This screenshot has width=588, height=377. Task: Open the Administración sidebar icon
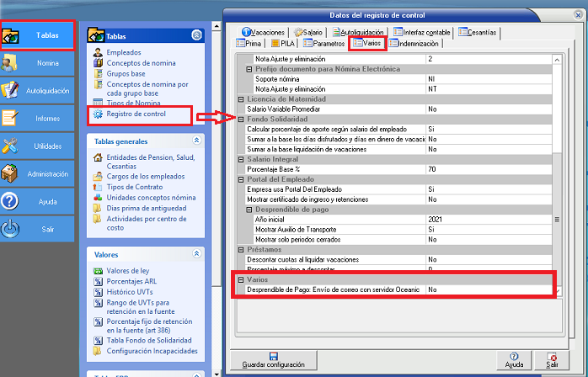coord(12,173)
